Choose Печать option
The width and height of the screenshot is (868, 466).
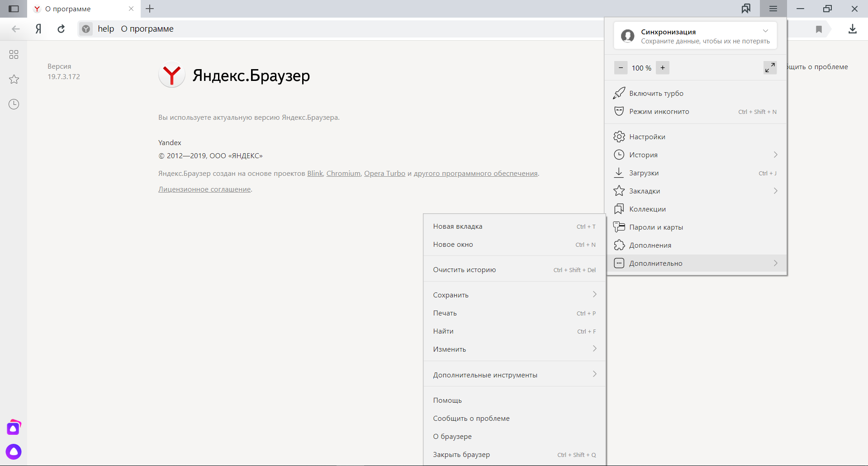(514, 313)
